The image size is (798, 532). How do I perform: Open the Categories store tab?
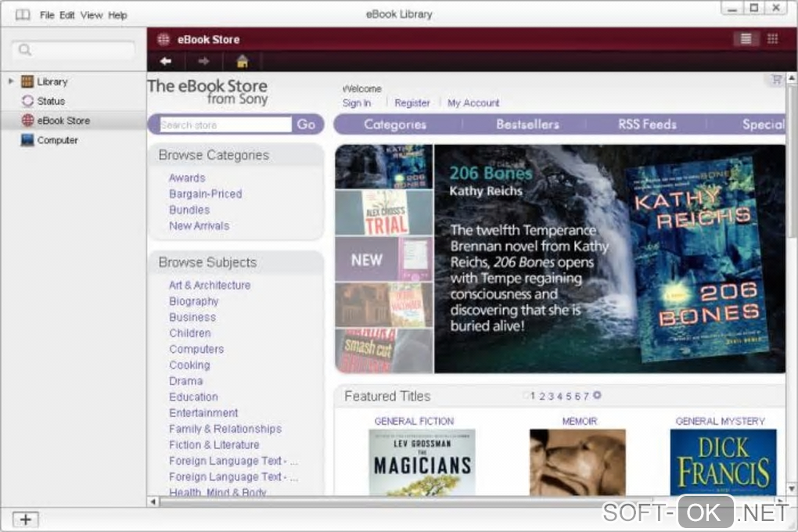[395, 124]
